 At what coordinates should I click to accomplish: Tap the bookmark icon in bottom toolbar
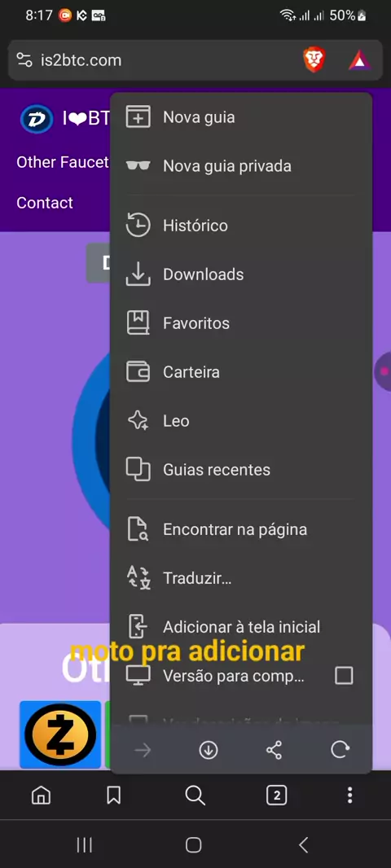[113, 796]
